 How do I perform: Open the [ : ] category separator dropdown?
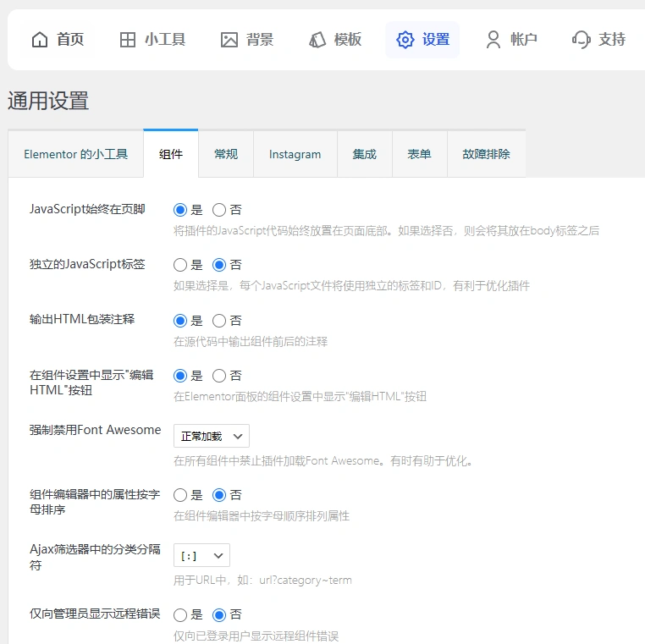point(201,556)
